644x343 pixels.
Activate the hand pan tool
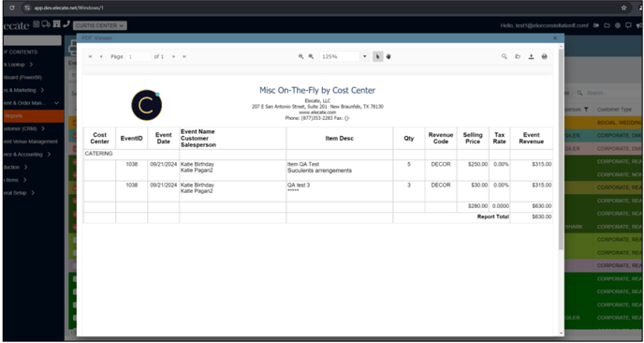pyautogui.click(x=388, y=57)
